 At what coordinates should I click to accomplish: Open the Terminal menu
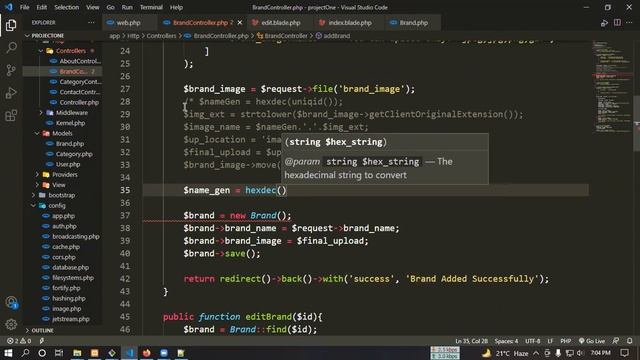coord(151,7)
